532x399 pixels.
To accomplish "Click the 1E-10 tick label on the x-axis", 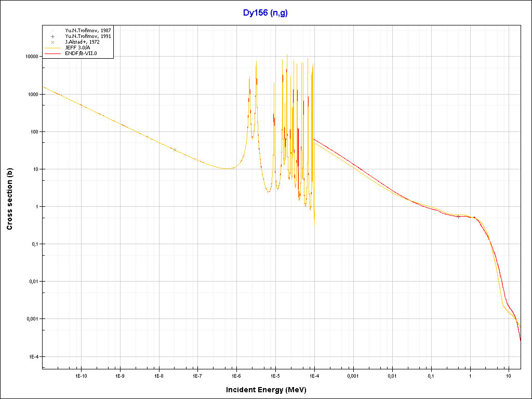I will point(81,375).
